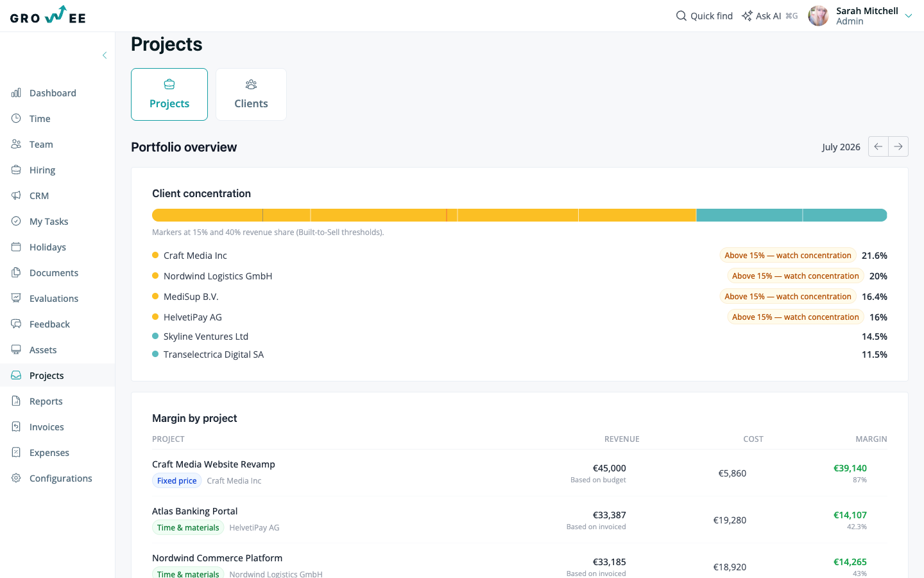Click HelvetiPay AG in concentration list

coord(193,317)
